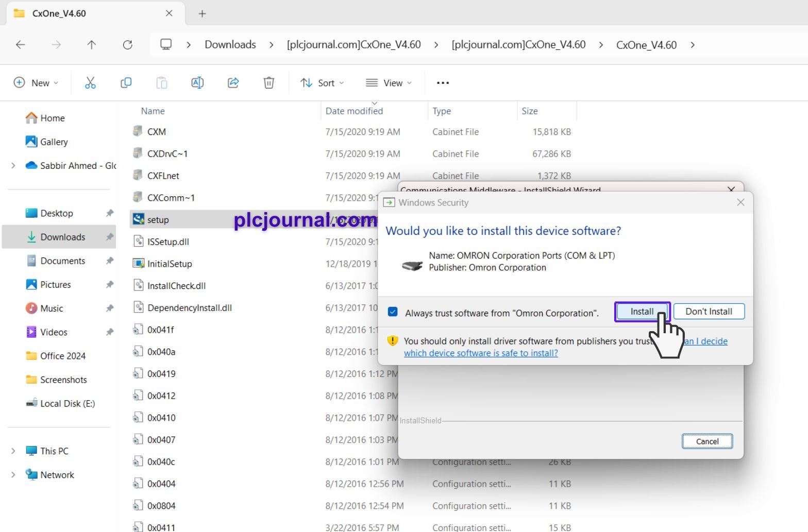Screen dimensions: 808x532
Task: Select the CXDrvC~1 cabinet file
Action: tap(167, 153)
